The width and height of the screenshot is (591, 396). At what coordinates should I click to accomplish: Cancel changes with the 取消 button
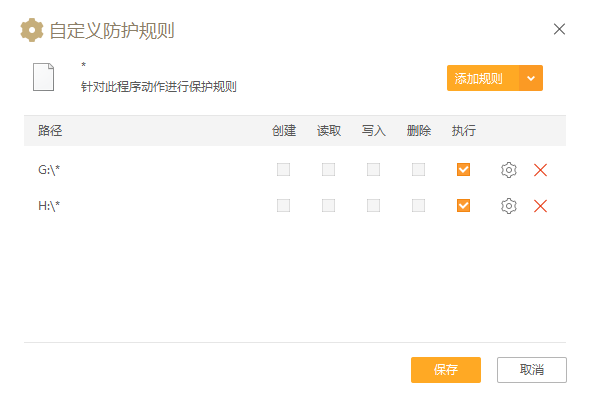coord(531,370)
